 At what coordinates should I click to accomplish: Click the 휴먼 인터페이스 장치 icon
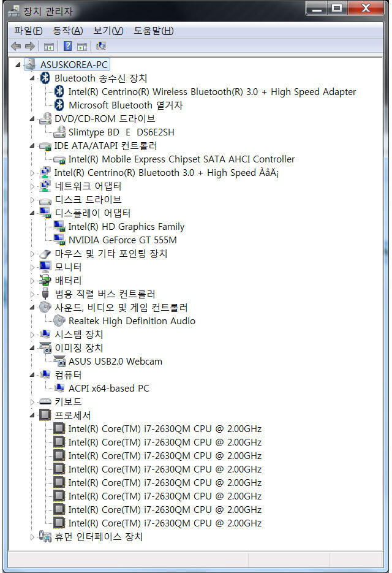[x=45, y=536]
